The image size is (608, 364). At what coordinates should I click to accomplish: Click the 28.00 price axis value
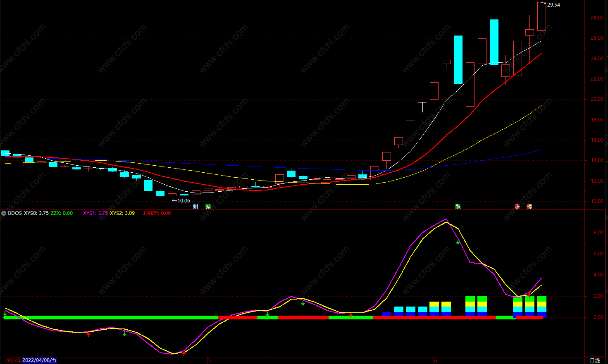pyautogui.click(x=597, y=18)
